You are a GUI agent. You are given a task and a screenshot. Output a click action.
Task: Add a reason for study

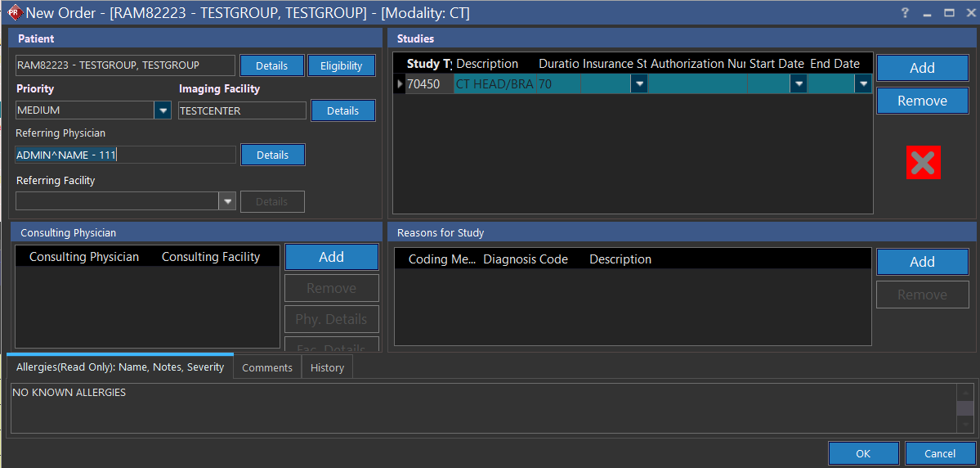click(x=922, y=262)
